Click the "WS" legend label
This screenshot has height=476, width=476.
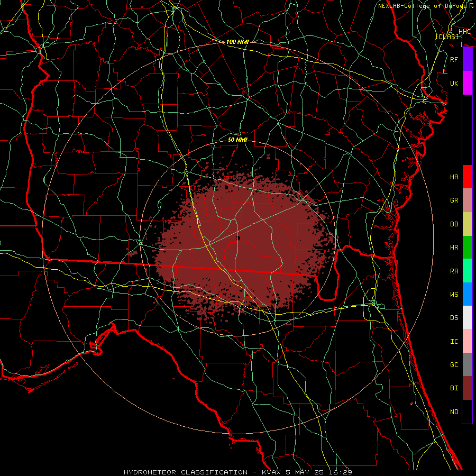tap(454, 294)
